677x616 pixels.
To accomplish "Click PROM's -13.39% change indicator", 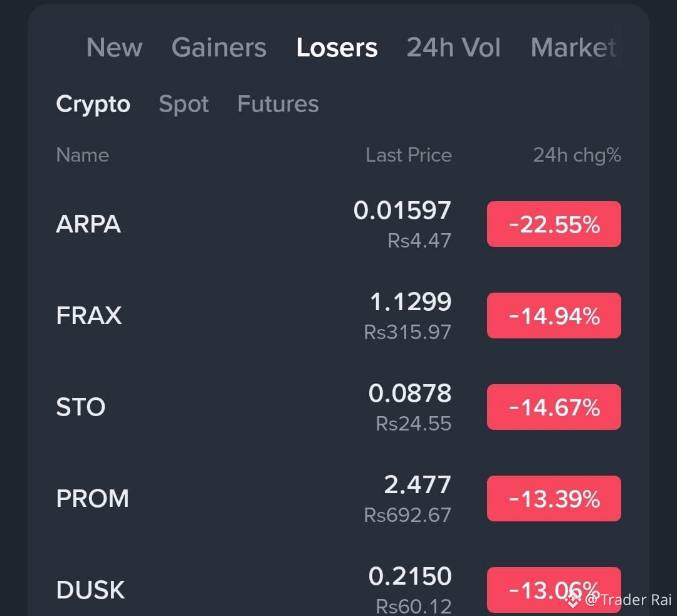I will [554, 499].
